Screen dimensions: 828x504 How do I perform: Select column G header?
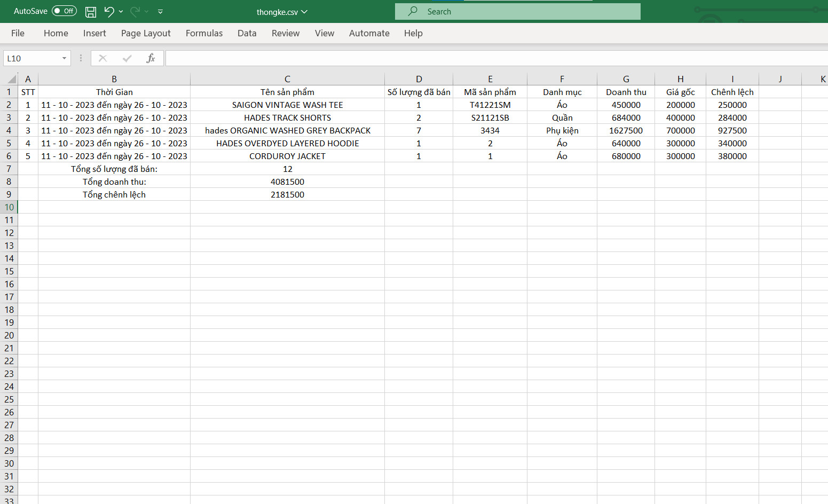[x=626, y=79]
